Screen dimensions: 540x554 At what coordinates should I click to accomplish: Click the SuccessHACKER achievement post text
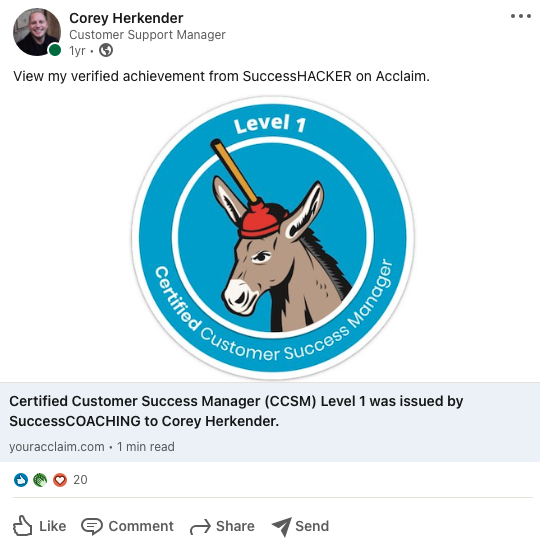pos(221,76)
